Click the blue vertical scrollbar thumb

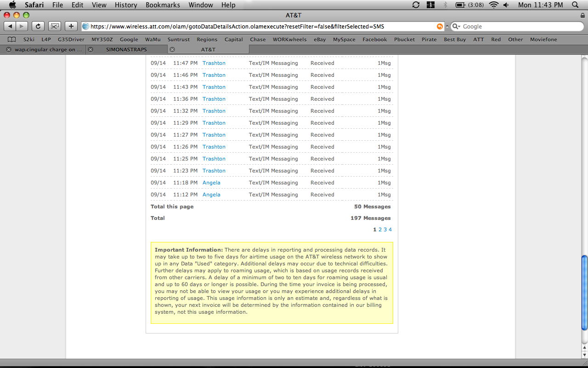[584, 293]
